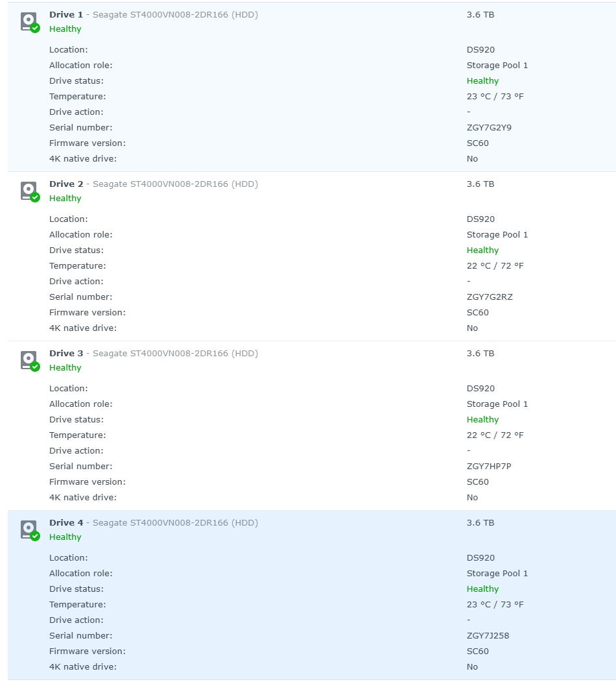Click the Drive 2 disk icon

pos(29,191)
